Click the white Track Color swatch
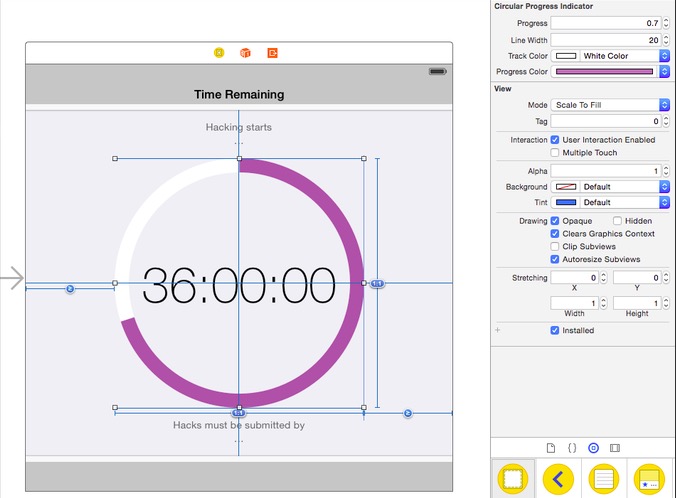Image resolution: width=676 pixels, height=498 pixels. tap(566, 56)
